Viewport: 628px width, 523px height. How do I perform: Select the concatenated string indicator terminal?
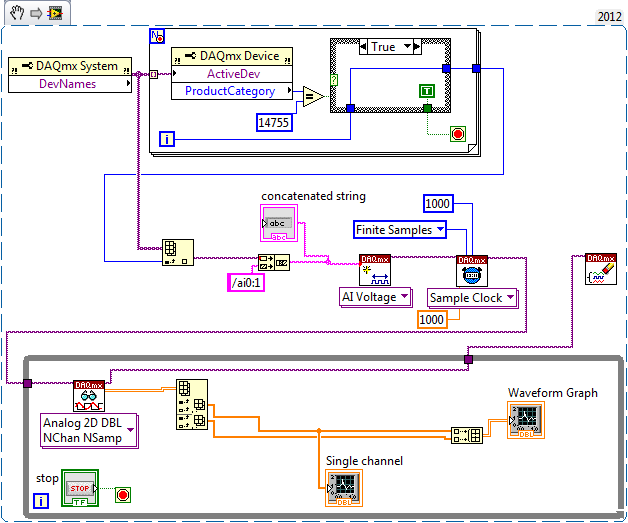click(279, 223)
